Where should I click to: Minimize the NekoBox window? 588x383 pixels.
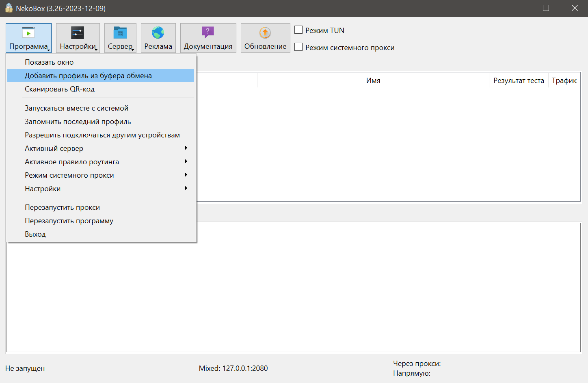click(x=518, y=8)
